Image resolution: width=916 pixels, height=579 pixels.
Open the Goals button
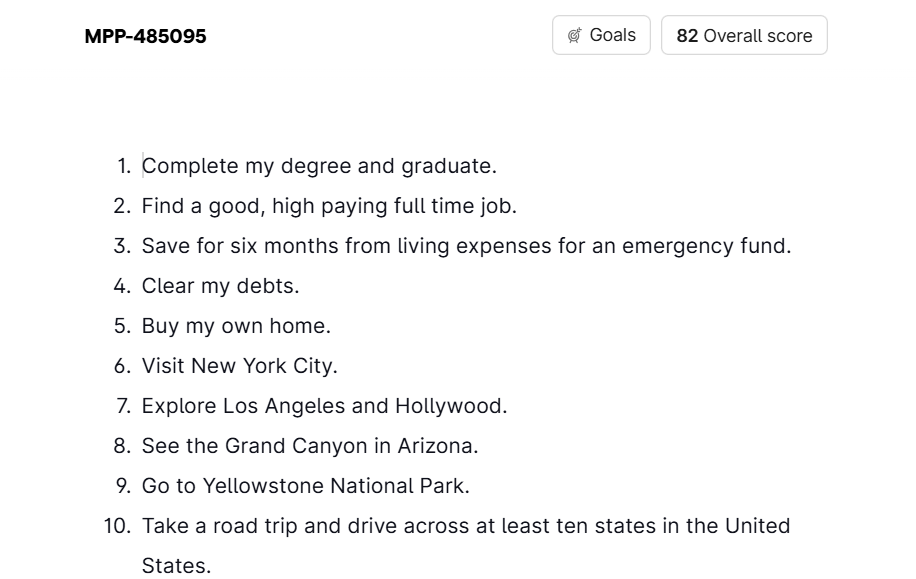(x=601, y=35)
